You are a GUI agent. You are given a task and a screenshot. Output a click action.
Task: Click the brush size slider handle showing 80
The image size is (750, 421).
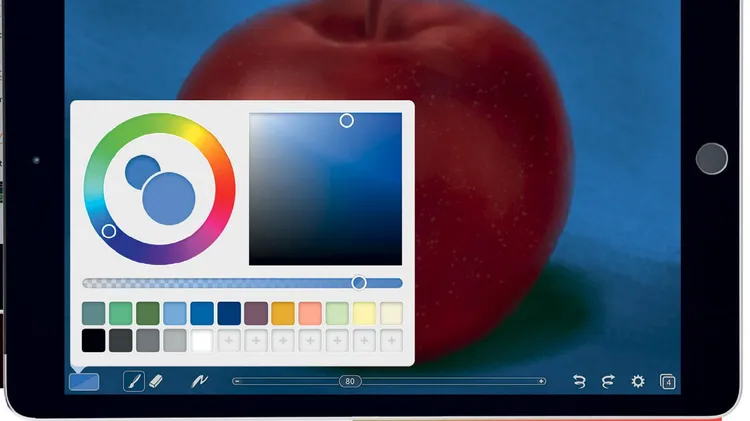point(350,381)
